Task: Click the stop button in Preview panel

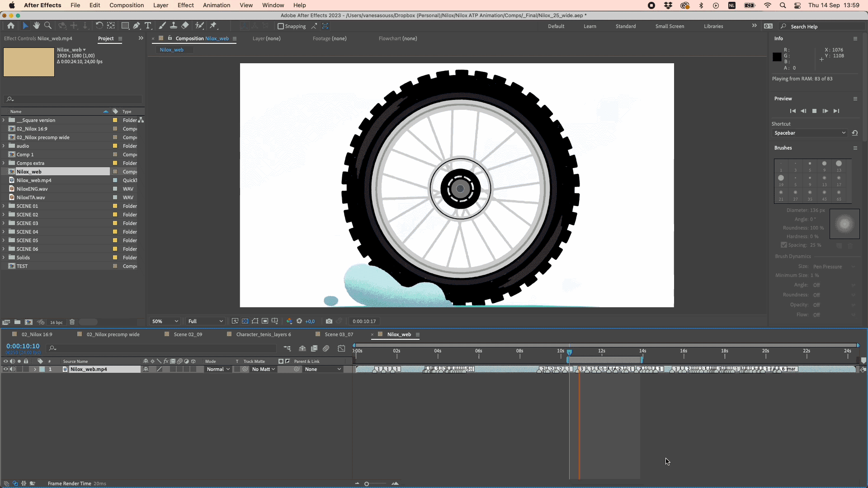Action: click(x=814, y=111)
